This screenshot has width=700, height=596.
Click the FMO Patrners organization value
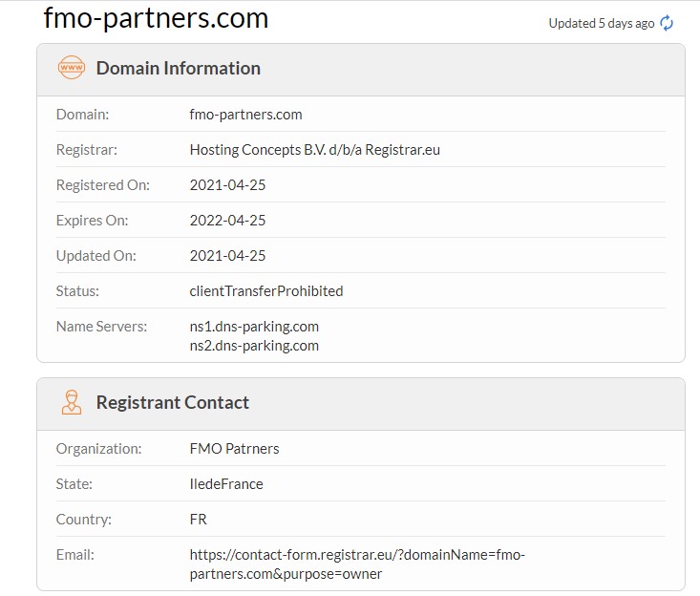pos(234,449)
